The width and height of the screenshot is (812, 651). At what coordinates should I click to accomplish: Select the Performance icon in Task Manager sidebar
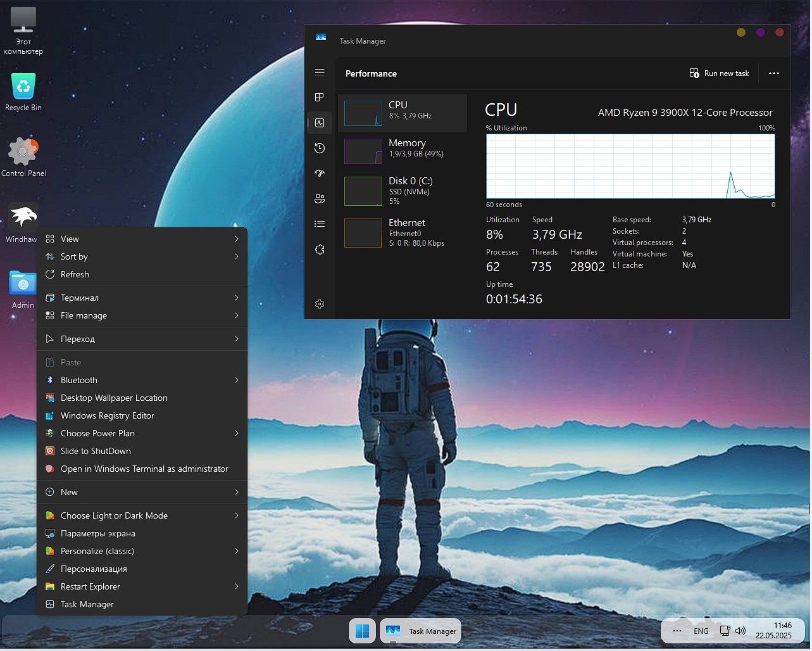(x=320, y=123)
